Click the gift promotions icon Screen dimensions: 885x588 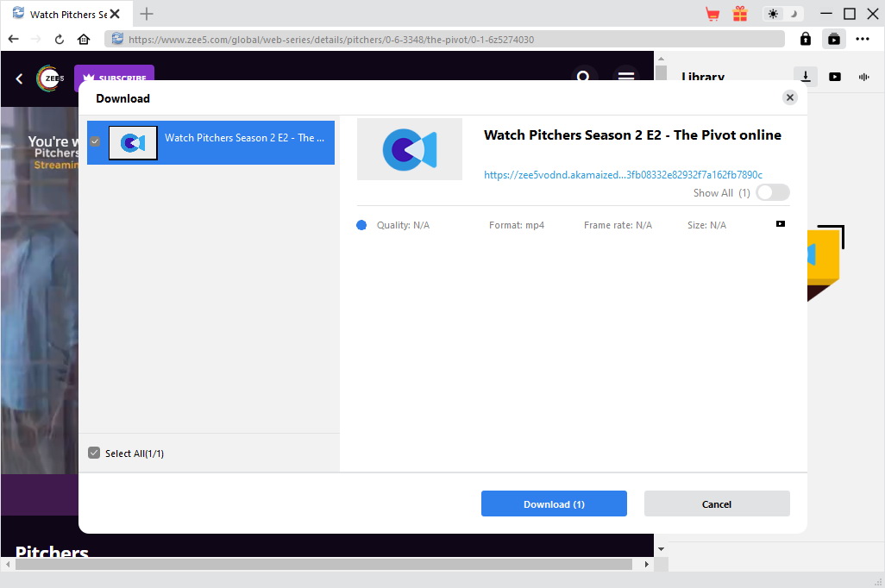740,14
